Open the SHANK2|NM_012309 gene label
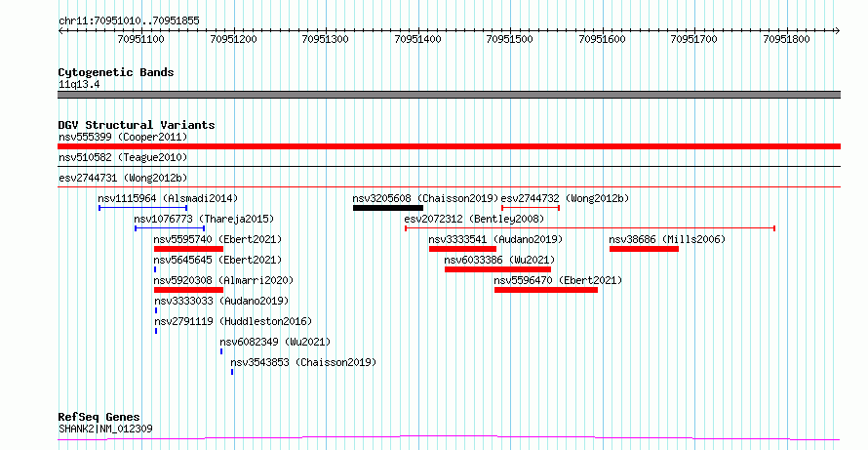The image size is (868, 450). tap(105, 429)
